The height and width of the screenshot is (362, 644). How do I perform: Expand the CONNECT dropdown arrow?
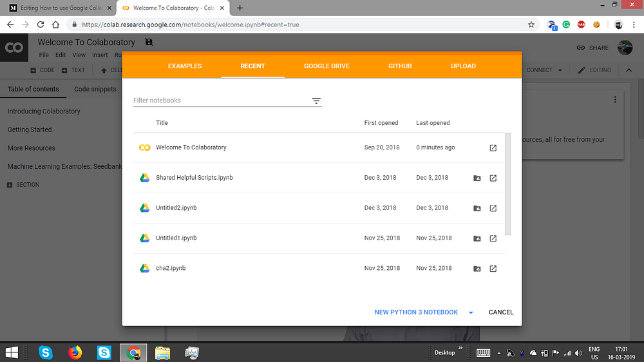click(x=560, y=70)
